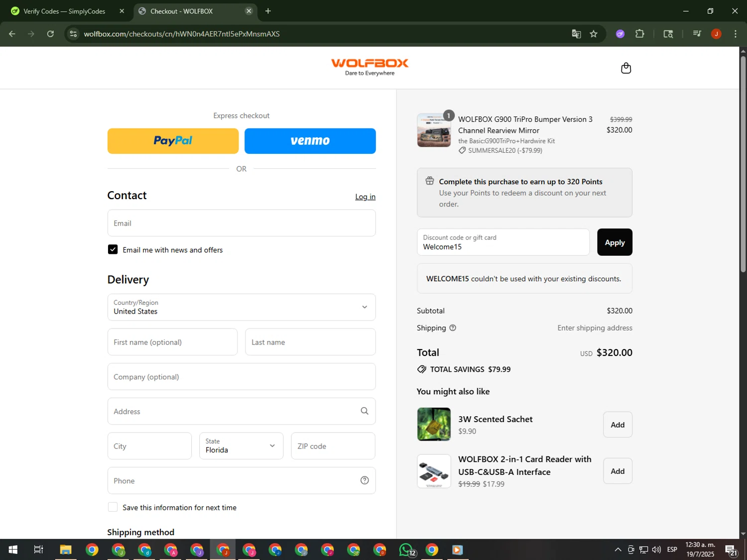This screenshot has height=560, width=747.
Task: Open the State dropdown showing Florida
Action: [241, 446]
